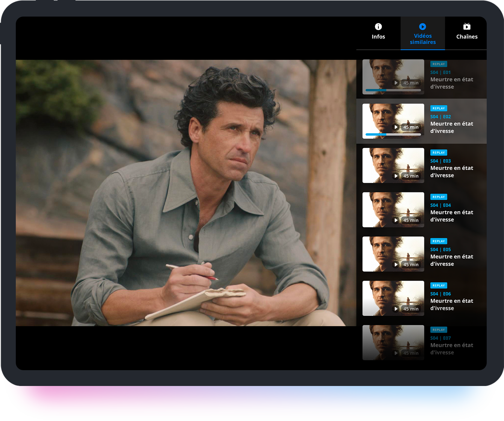Image resolution: width=504 pixels, height=421 pixels.
Task: Open the S04 E05 episode thumbnail
Action: pyautogui.click(x=393, y=254)
